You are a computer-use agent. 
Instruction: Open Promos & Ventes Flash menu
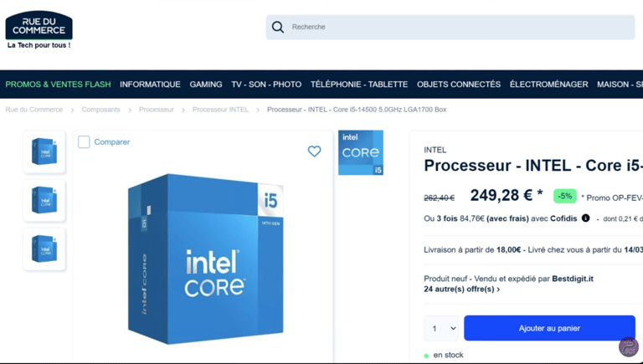pyautogui.click(x=58, y=85)
